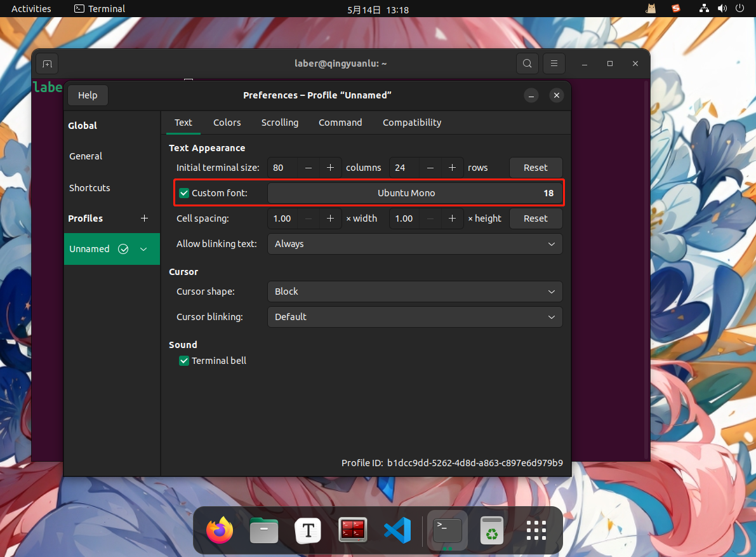Increase cell width spacing with plus
The width and height of the screenshot is (756, 557).
(x=330, y=218)
